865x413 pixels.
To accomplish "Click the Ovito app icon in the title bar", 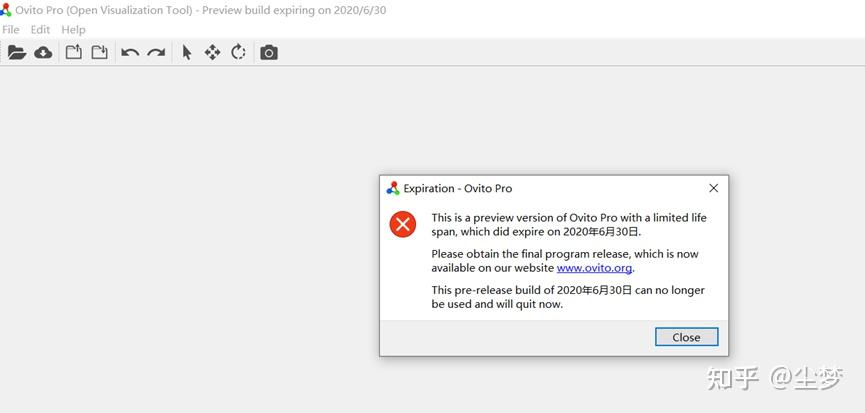I will 6,10.
